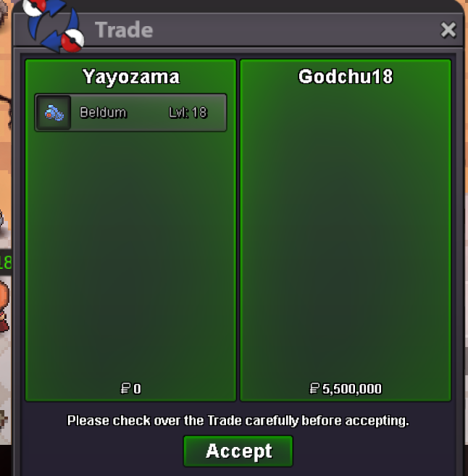
Task: Click Yayozama's Pokédollar currency icon
Action: click(125, 388)
